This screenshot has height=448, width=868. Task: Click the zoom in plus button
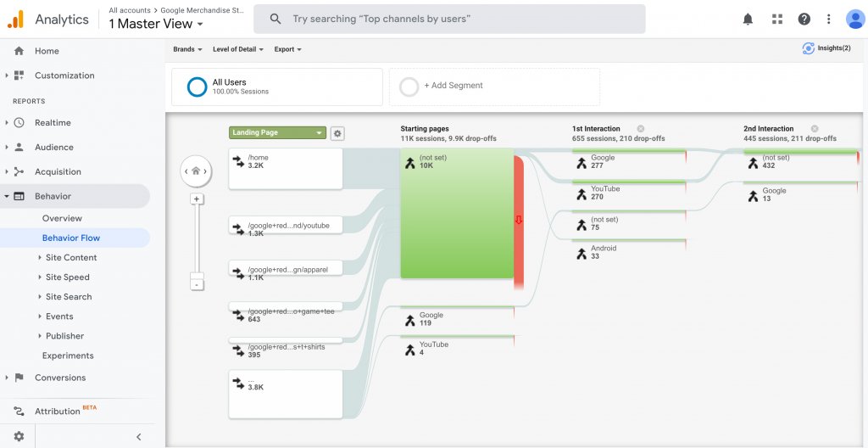click(197, 199)
